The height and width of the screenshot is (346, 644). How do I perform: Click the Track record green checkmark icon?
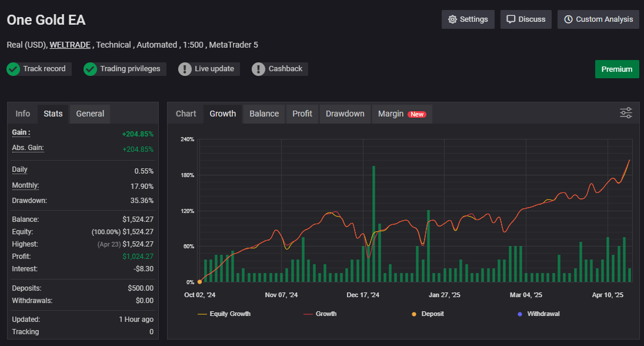(x=14, y=69)
